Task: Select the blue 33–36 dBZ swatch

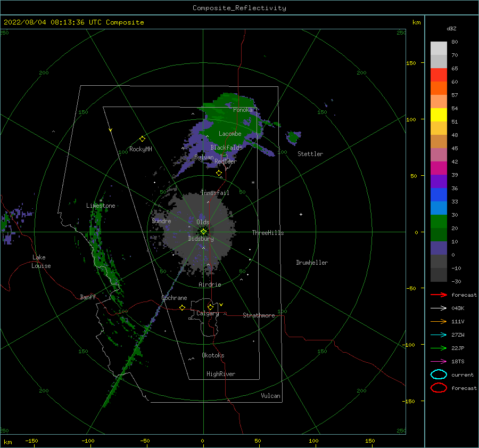Action: 439,195
